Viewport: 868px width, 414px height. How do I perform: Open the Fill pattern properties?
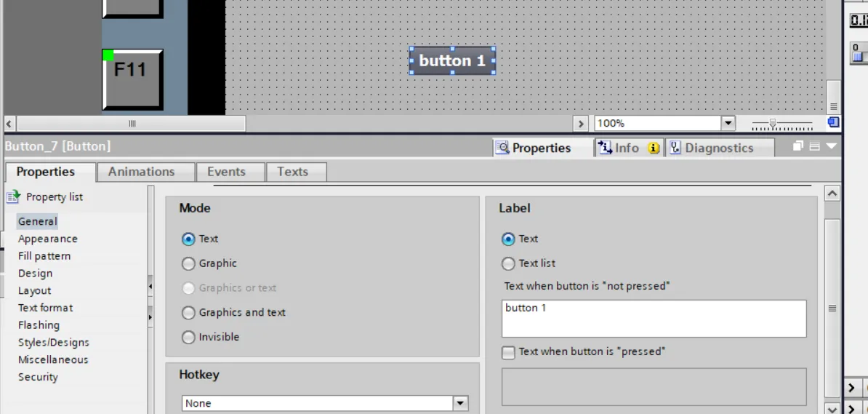[44, 256]
